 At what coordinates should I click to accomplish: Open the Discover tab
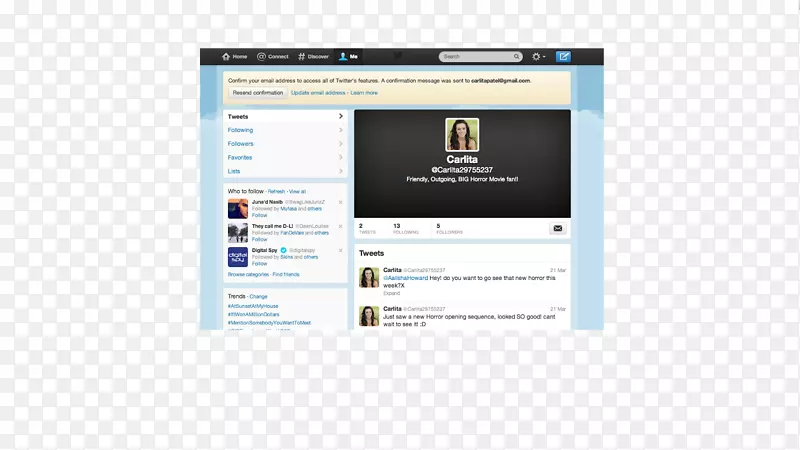[x=313, y=57]
